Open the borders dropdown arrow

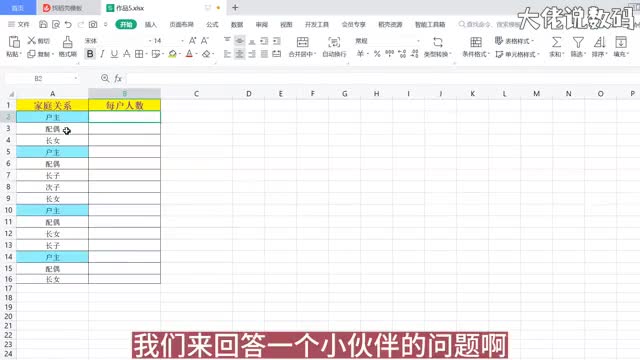[146, 54]
